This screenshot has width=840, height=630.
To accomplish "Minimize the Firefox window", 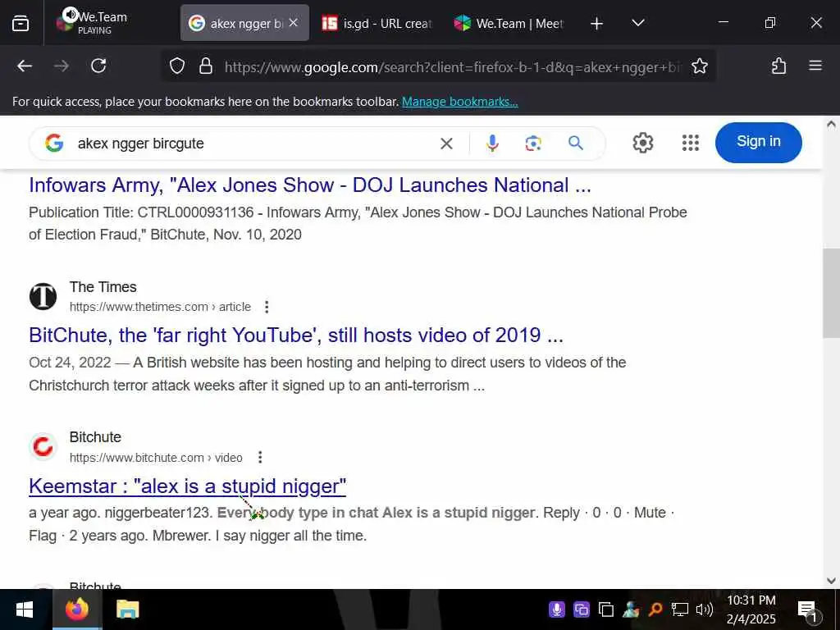I will pyautogui.click(x=724, y=22).
